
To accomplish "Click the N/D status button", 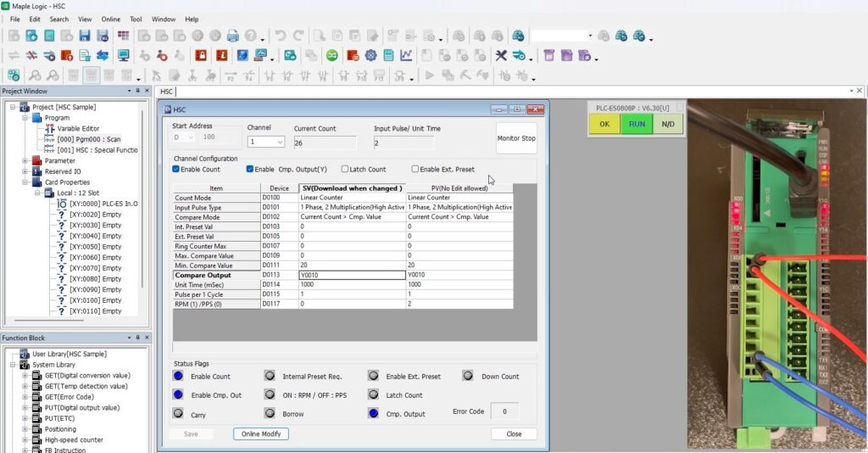I will coord(668,124).
